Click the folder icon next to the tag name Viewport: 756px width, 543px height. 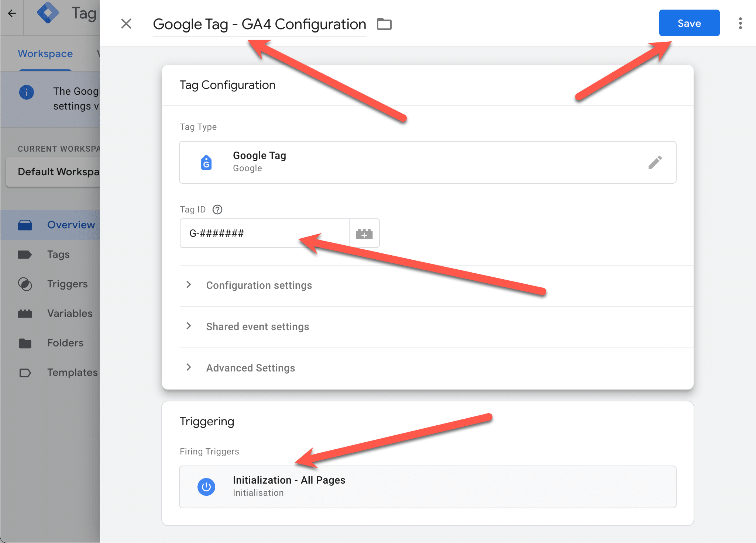[384, 24]
